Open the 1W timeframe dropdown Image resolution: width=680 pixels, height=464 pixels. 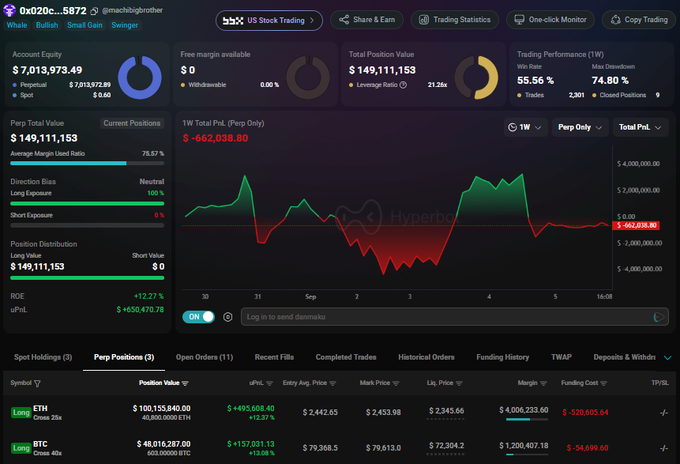pos(525,127)
